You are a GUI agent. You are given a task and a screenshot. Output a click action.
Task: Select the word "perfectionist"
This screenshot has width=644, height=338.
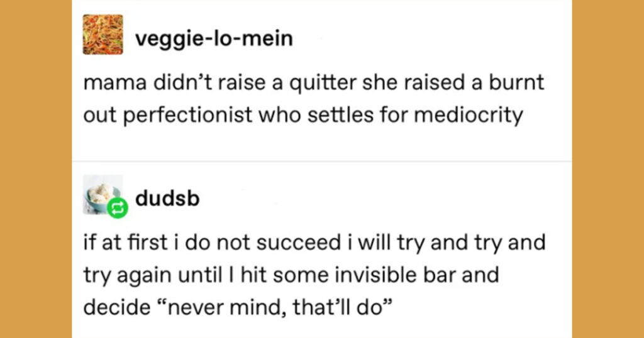[187, 115]
